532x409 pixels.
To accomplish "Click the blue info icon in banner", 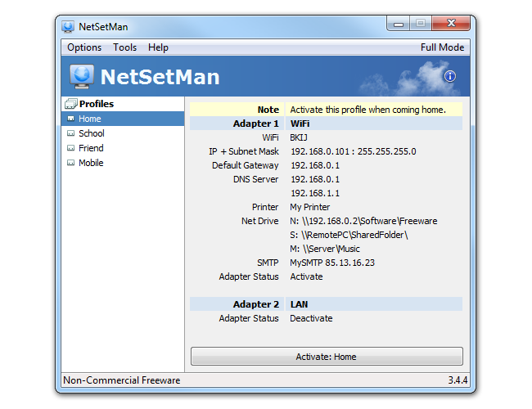I will pyautogui.click(x=450, y=76).
